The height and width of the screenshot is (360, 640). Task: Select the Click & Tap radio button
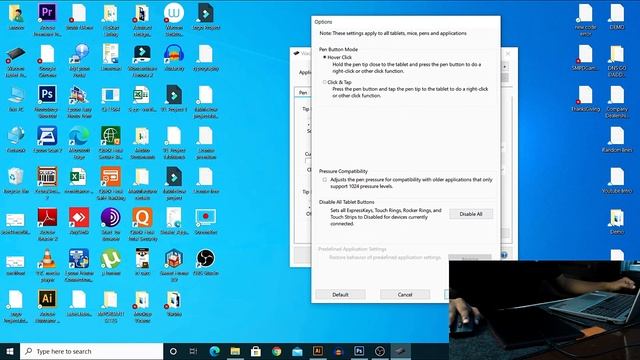tap(325, 82)
